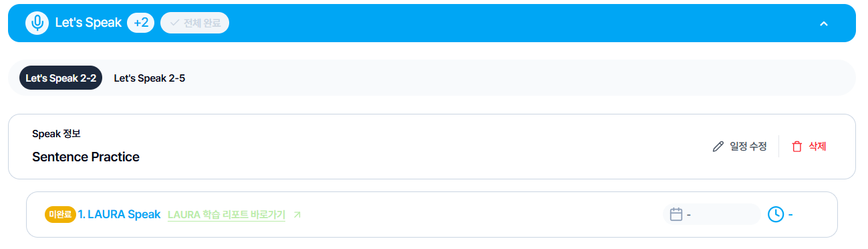
Task: Click the blue clock icon
Action: (x=775, y=214)
